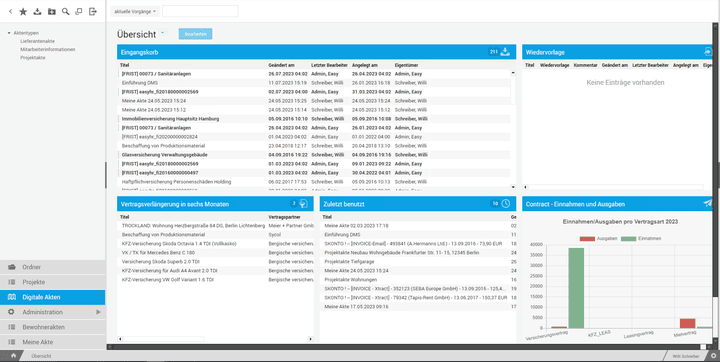Viewport: 720px width, 362px height.
Task: Open the Bewohnerakten navigation section
Action: [52, 327]
